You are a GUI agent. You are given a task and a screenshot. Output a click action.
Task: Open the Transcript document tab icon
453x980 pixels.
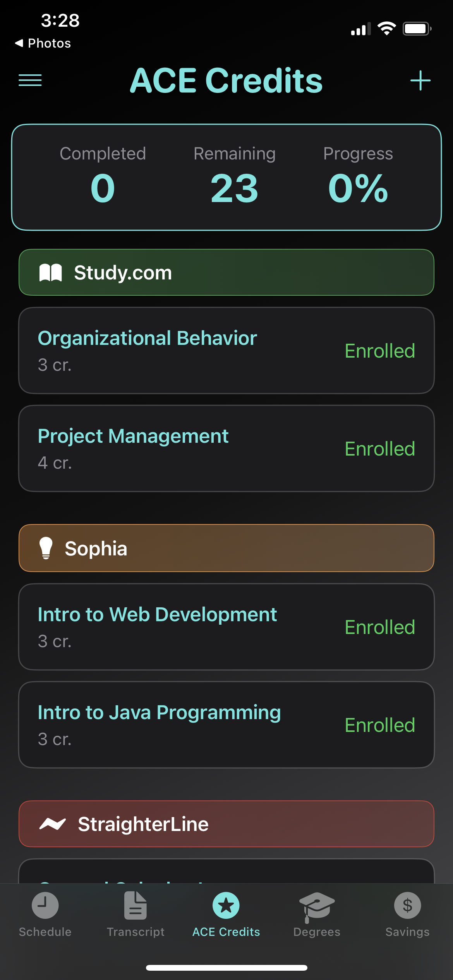(x=136, y=906)
